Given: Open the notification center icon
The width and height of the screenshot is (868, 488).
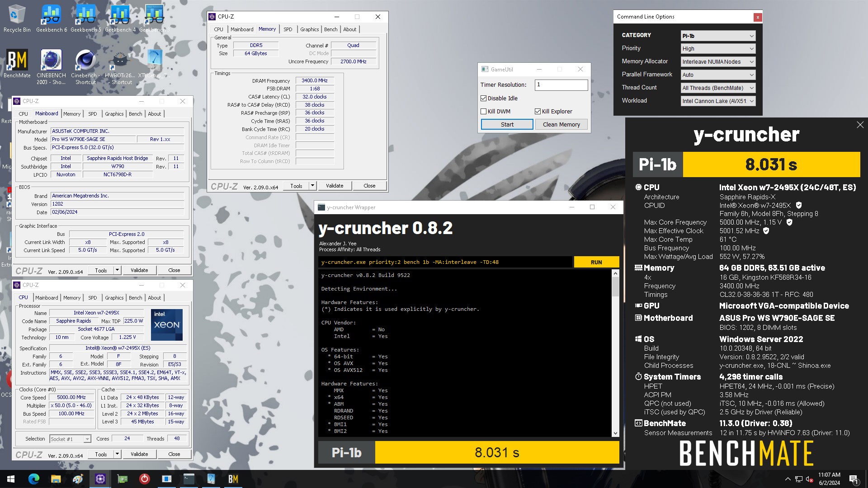Looking at the screenshot, I should point(854,479).
